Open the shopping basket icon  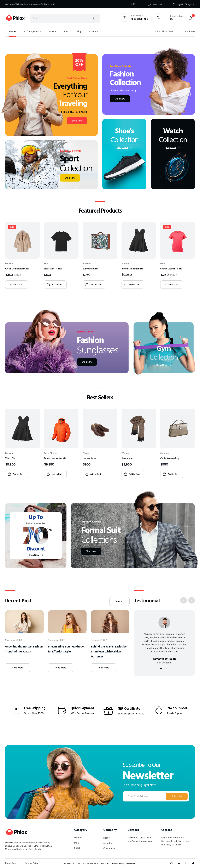(x=190, y=18)
